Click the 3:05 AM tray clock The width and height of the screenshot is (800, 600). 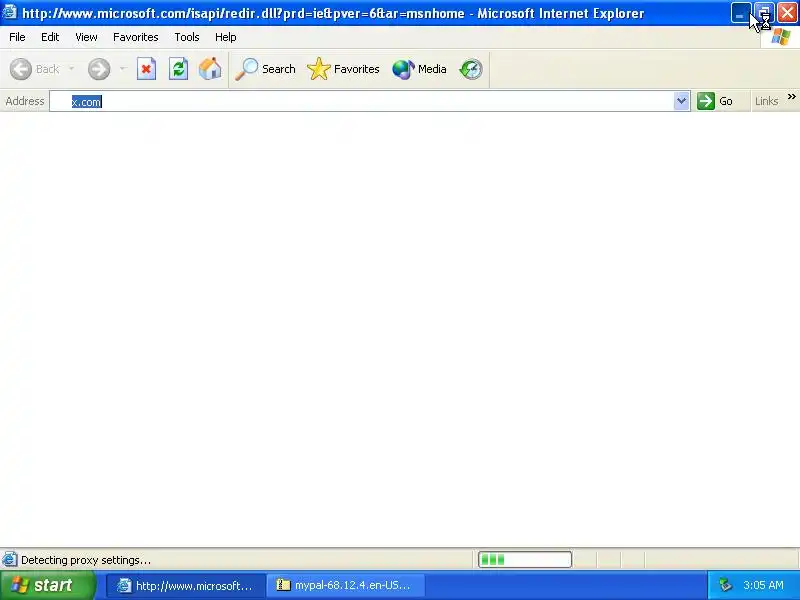(x=763, y=585)
